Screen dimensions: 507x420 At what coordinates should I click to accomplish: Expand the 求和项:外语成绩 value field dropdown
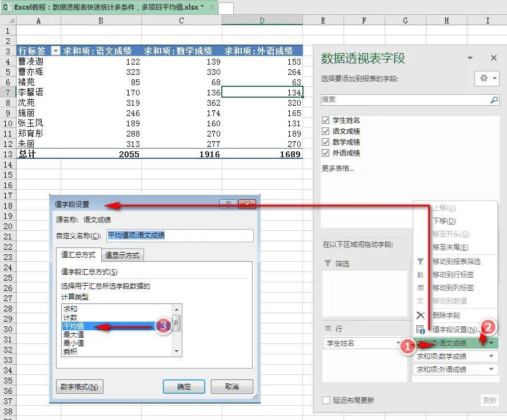tap(491, 369)
